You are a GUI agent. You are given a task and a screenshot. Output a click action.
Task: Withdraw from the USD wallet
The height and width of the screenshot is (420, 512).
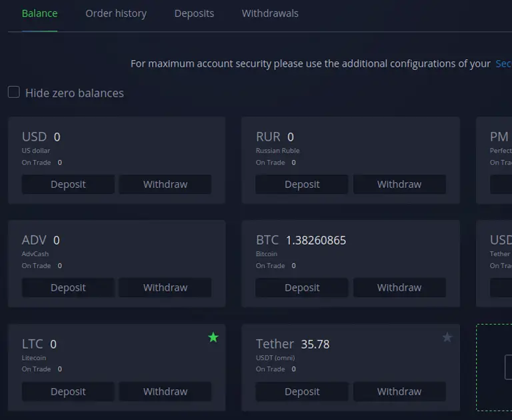click(165, 184)
